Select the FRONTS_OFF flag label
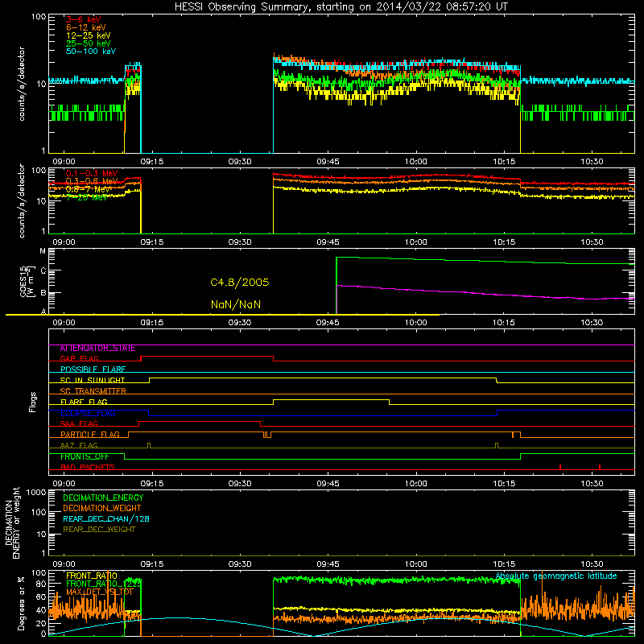Viewport: 644px width, 644px height. coord(85,456)
